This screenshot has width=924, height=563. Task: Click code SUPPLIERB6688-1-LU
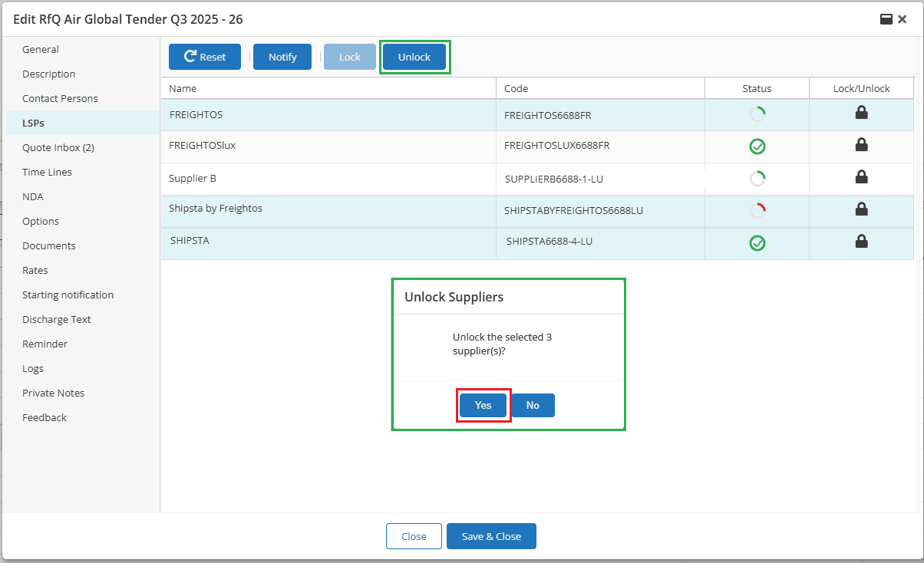click(x=554, y=179)
